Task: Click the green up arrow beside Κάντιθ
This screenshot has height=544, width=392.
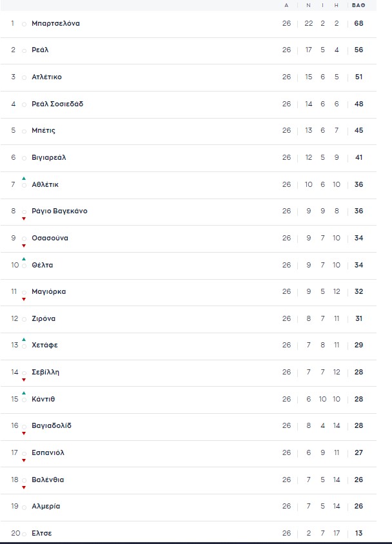Action: click(24, 393)
